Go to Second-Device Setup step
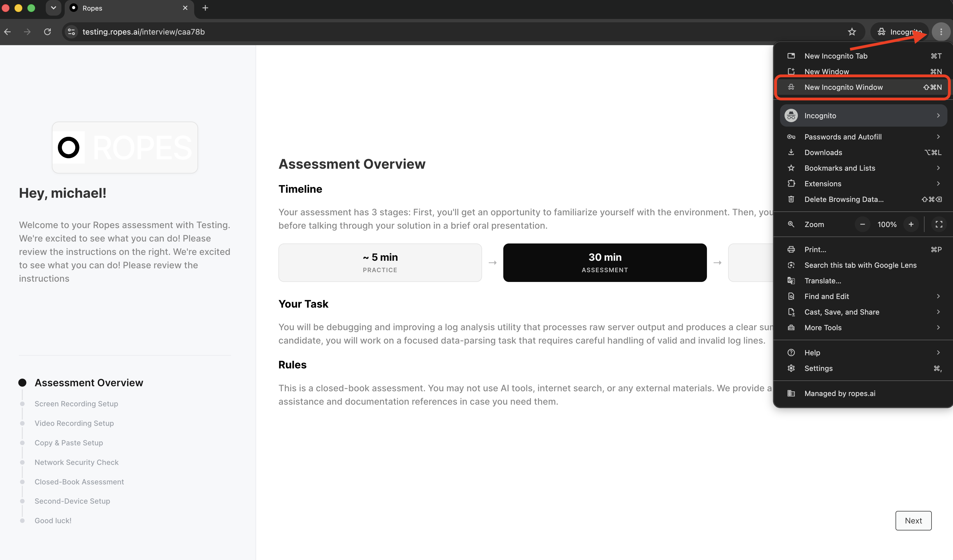 tap(72, 501)
